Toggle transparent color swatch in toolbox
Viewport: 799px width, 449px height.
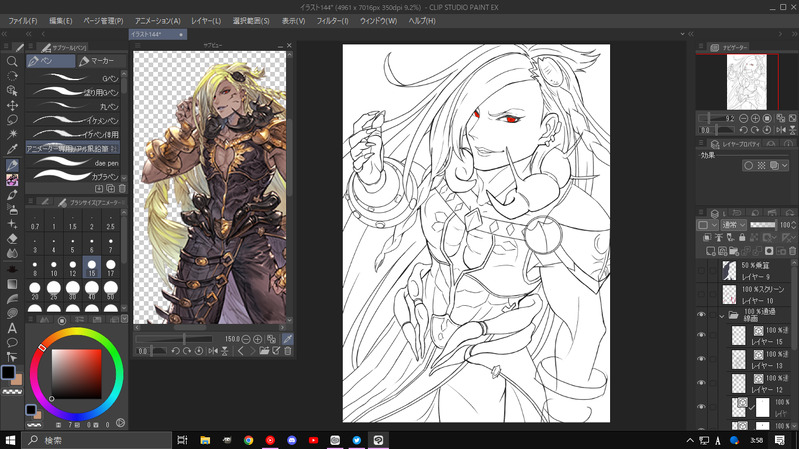click(x=12, y=392)
